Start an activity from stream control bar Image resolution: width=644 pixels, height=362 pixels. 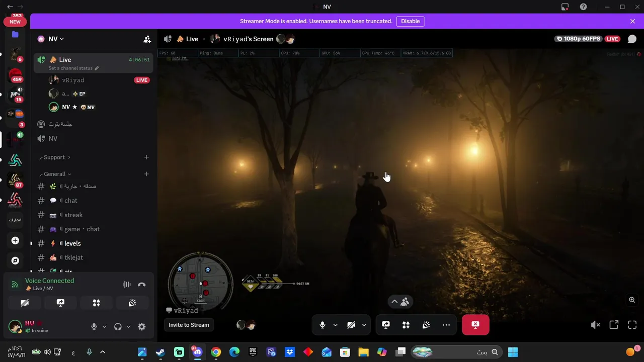406,325
